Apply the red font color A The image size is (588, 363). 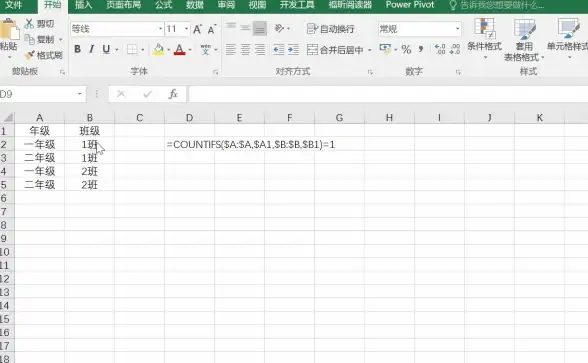[180, 50]
